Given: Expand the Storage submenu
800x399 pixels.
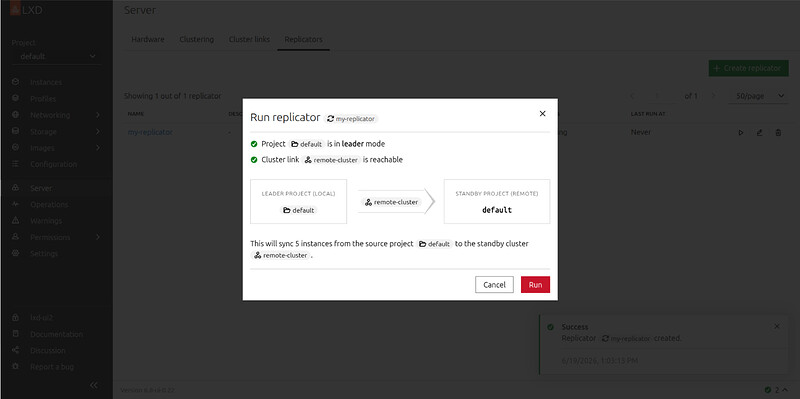Looking at the screenshot, I should [56, 132].
